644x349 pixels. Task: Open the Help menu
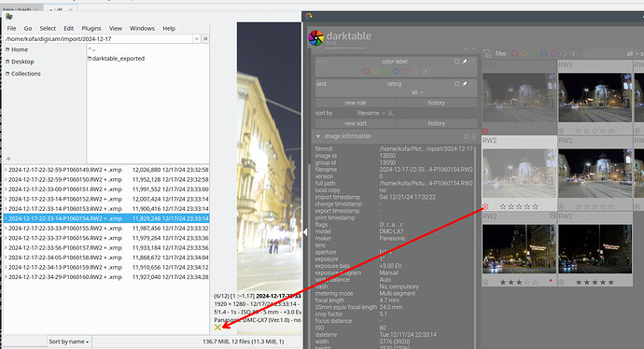pyautogui.click(x=169, y=28)
